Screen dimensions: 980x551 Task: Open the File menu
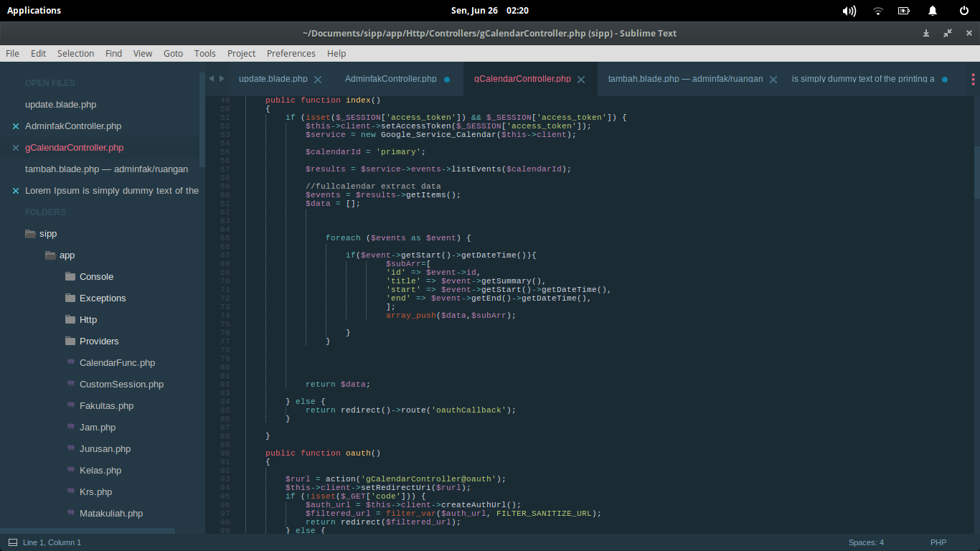point(12,53)
